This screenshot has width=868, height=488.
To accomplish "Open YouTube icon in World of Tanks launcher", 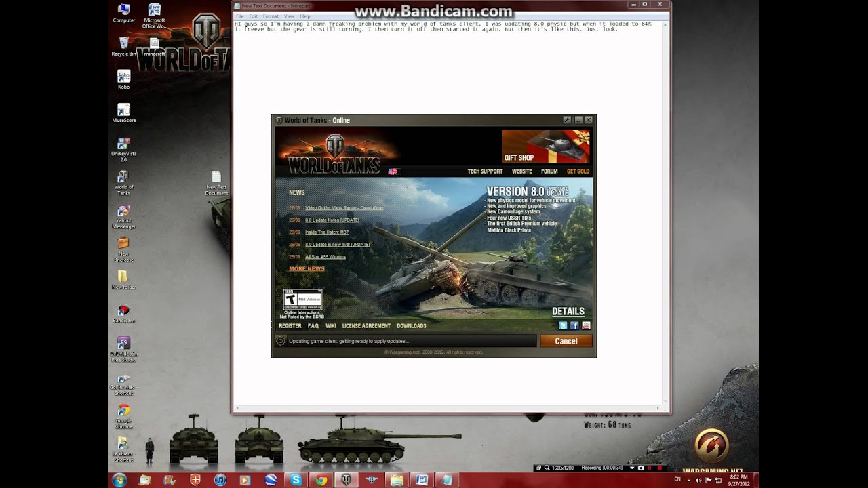I will tap(586, 326).
